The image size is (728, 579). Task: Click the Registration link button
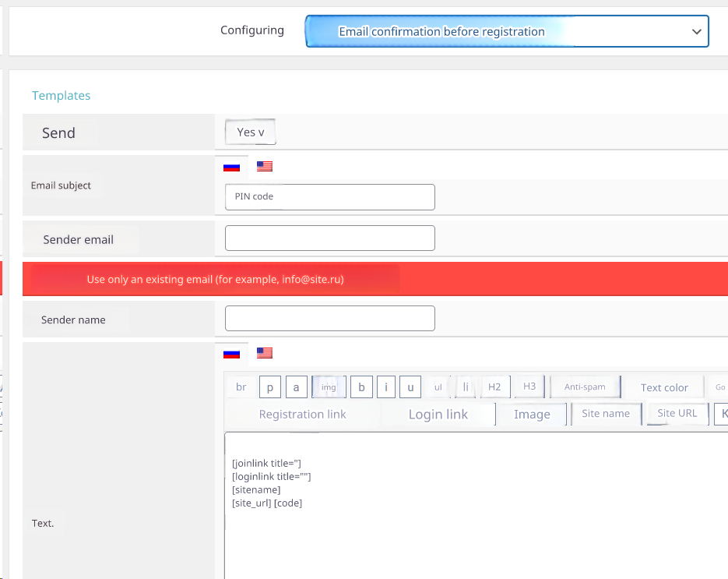click(x=302, y=415)
